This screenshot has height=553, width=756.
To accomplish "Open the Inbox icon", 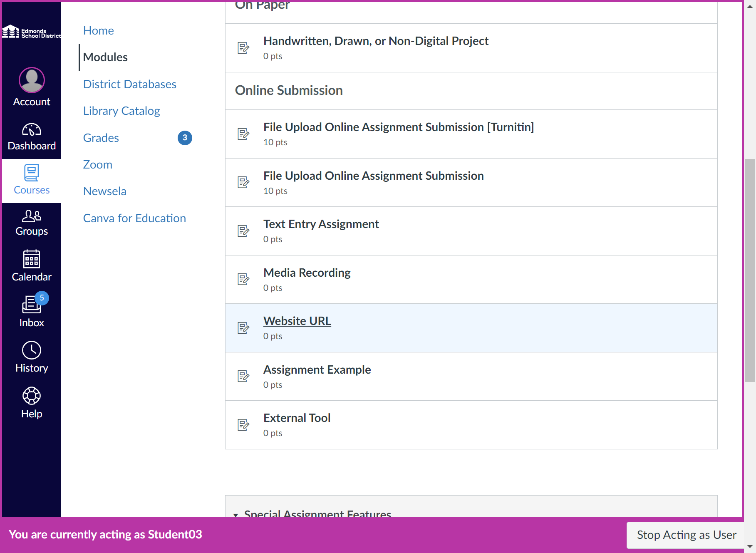I will click(x=32, y=305).
